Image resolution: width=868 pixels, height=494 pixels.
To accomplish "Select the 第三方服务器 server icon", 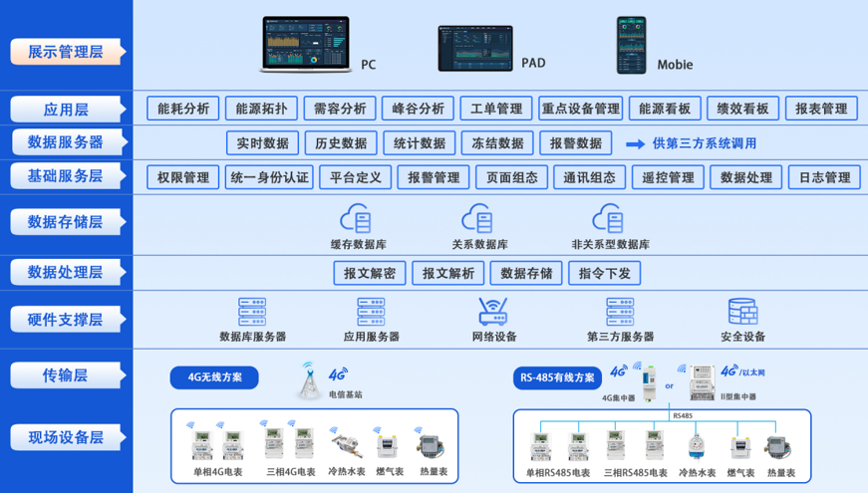I will (620, 312).
